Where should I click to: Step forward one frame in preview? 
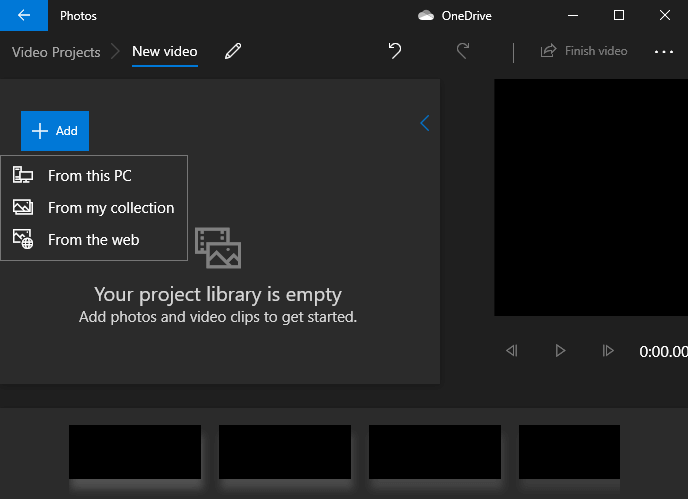click(x=607, y=351)
